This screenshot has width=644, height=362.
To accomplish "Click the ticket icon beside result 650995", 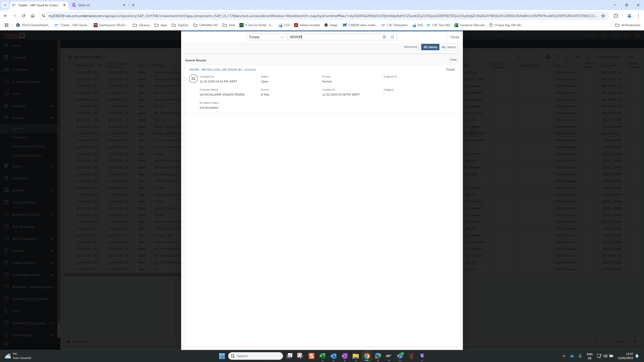I will [x=193, y=79].
